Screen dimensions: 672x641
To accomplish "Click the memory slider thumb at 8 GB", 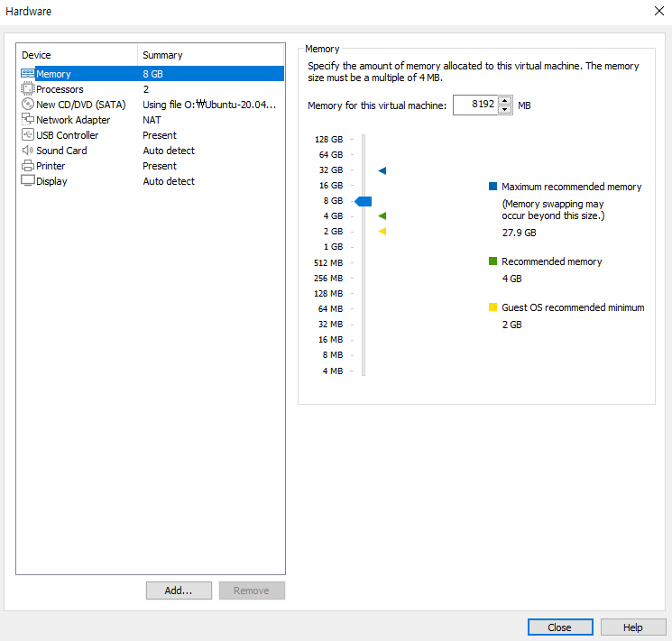I will (x=364, y=201).
